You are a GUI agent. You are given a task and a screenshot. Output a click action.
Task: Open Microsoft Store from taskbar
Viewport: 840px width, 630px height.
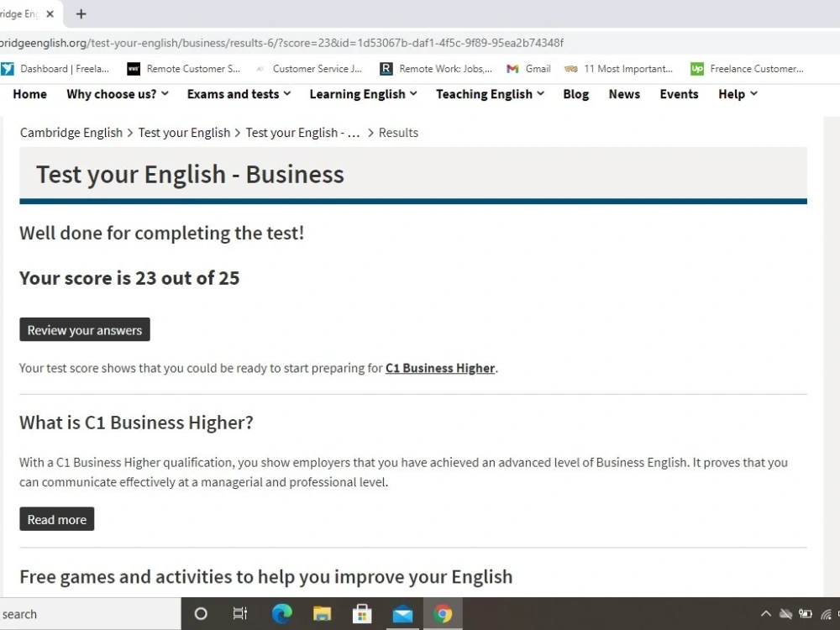(362, 614)
